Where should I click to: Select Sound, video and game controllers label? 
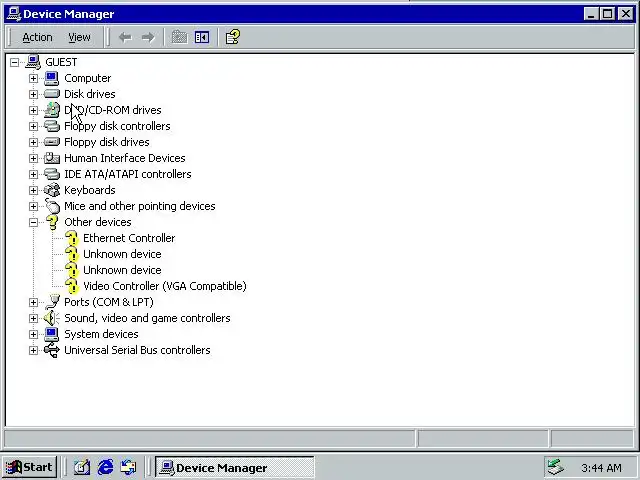(x=147, y=318)
